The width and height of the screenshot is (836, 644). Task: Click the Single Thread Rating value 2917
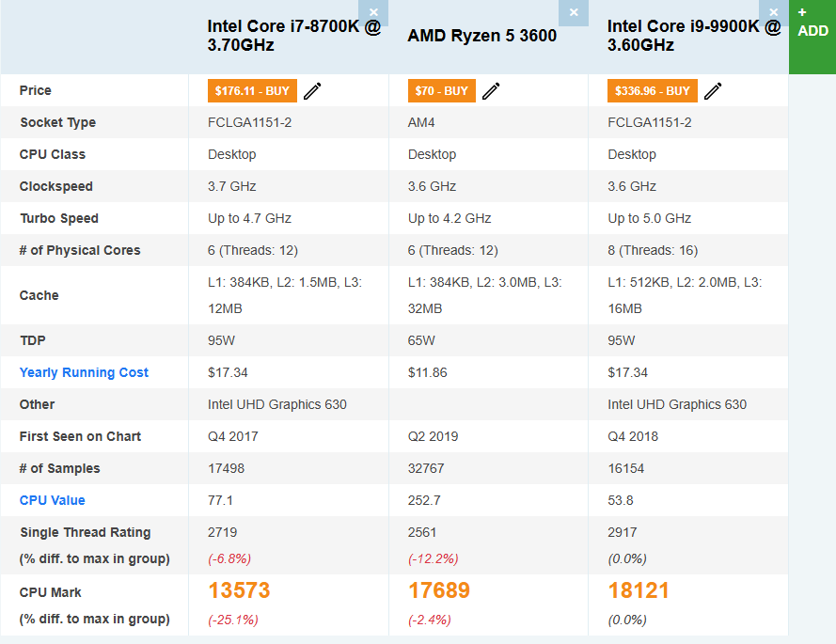623,532
